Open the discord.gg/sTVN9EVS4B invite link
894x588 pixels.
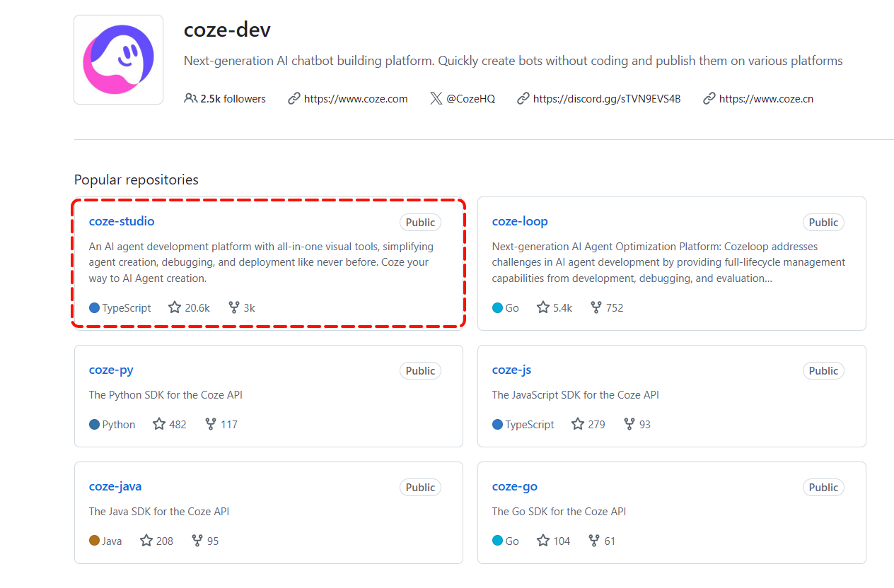pyautogui.click(x=607, y=99)
